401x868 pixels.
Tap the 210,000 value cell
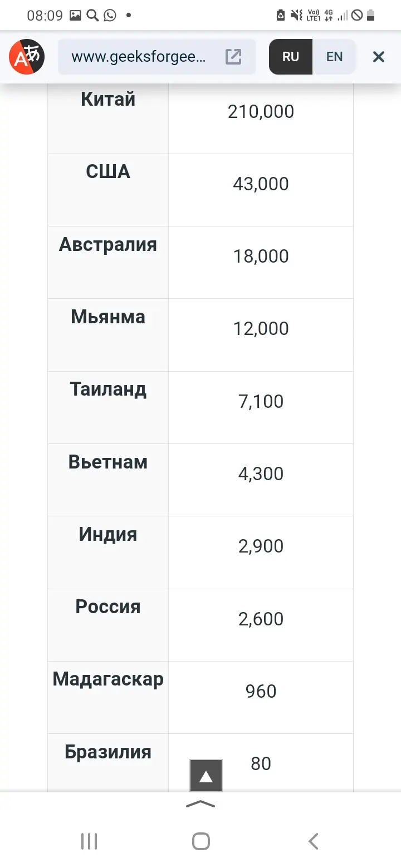pos(261,112)
